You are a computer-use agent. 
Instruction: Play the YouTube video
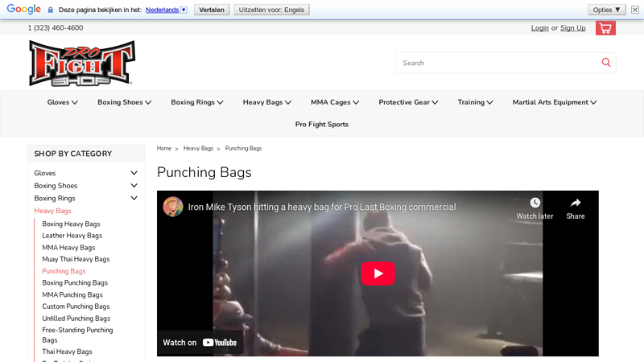point(378,274)
